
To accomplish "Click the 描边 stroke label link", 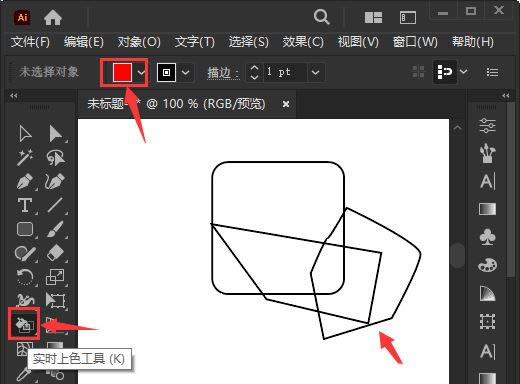I will pos(223,72).
